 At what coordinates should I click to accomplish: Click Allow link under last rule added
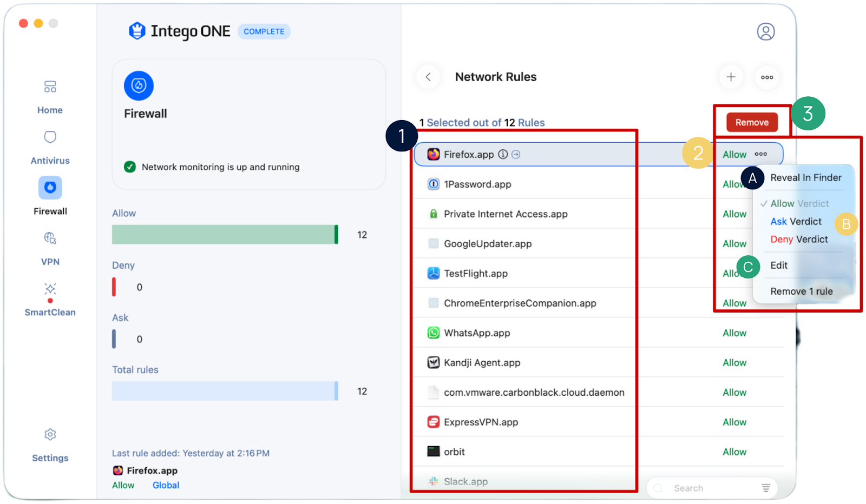click(123, 485)
